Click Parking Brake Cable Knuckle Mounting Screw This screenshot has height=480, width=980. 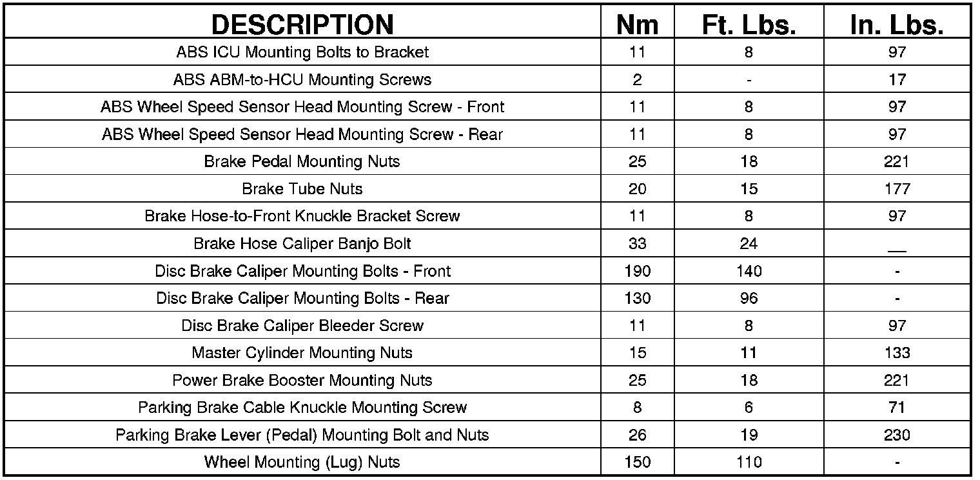[302, 408]
